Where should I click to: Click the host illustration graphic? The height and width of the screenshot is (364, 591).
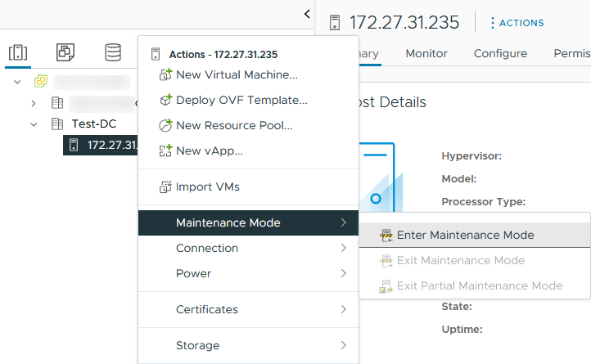381,178
